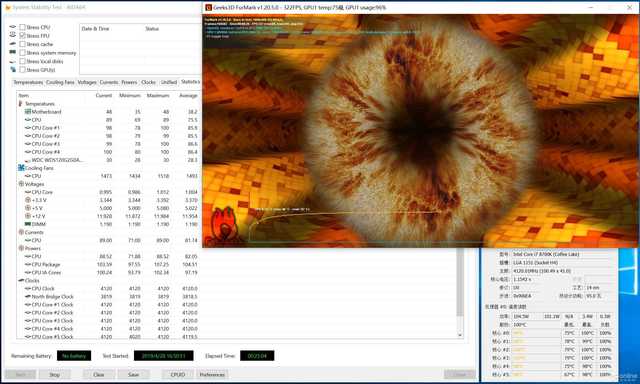
Task: Uncheck the Stress FPU checkbox
Action: click(22, 36)
